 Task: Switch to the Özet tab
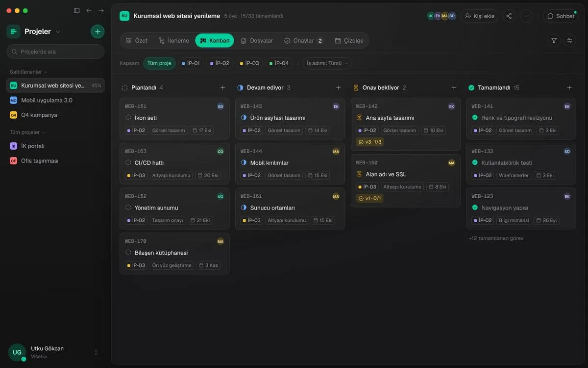[137, 41]
